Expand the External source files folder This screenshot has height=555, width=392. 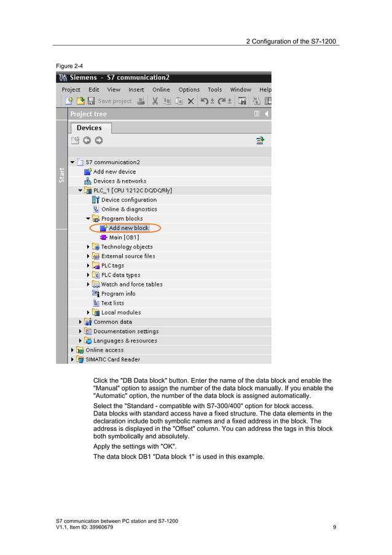(x=88, y=256)
